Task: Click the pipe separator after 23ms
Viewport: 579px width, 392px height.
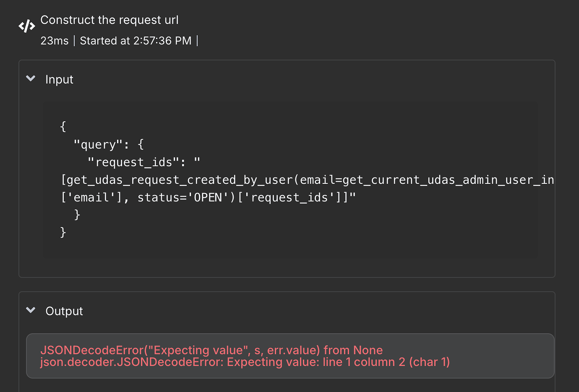Action: (75, 40)
